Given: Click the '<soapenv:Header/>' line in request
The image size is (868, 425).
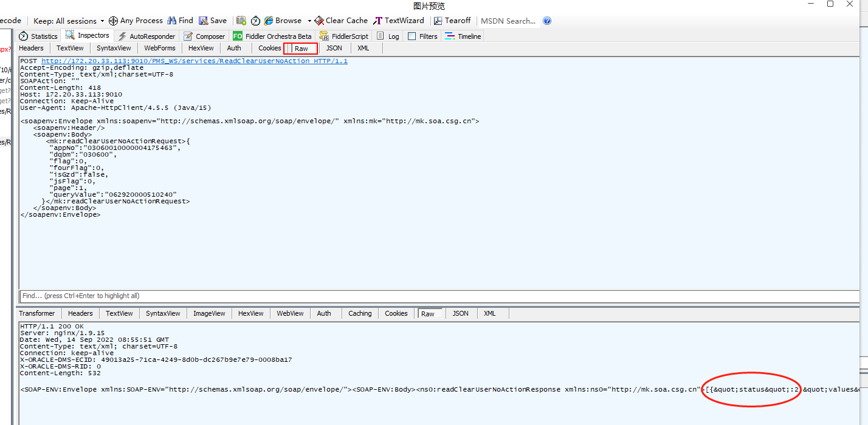Looking at the screenshot, I should [x=69, y=127].
